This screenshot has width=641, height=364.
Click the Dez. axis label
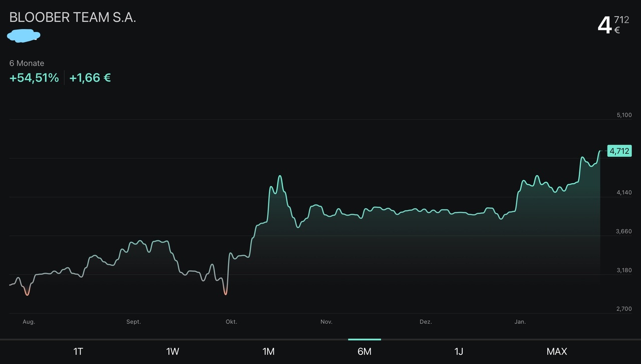(426, 322)
